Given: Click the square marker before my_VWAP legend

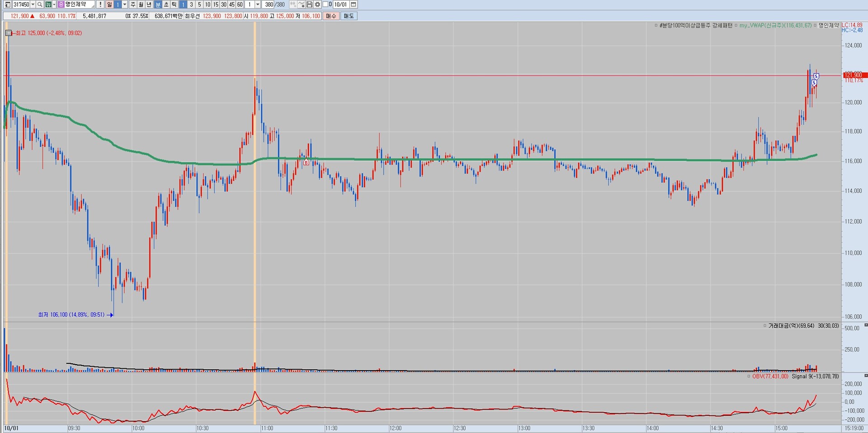Looking at the screenshot, I should (736, 25).
